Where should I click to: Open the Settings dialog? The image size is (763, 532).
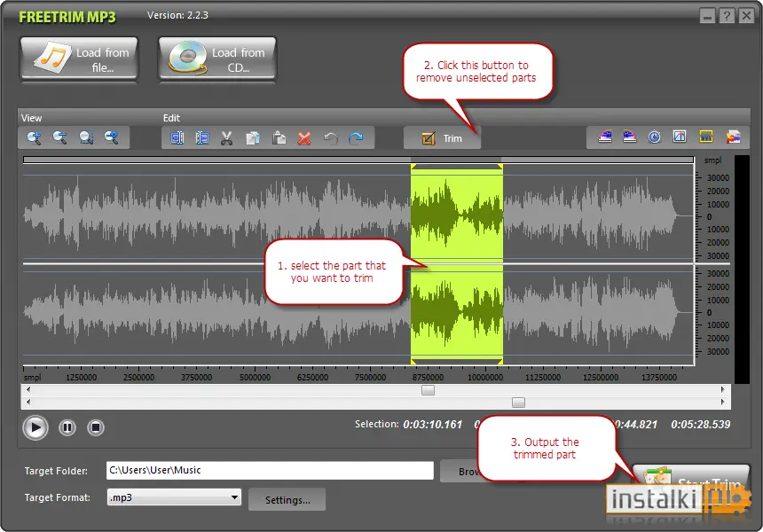coord(287,500)
